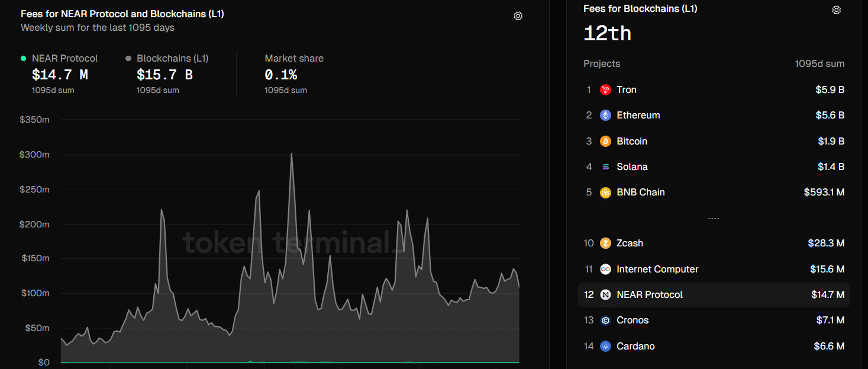This screenshot has height=369, width=868.
Task: Click the Cardano logo icon
Action: (x=605, y=346)
